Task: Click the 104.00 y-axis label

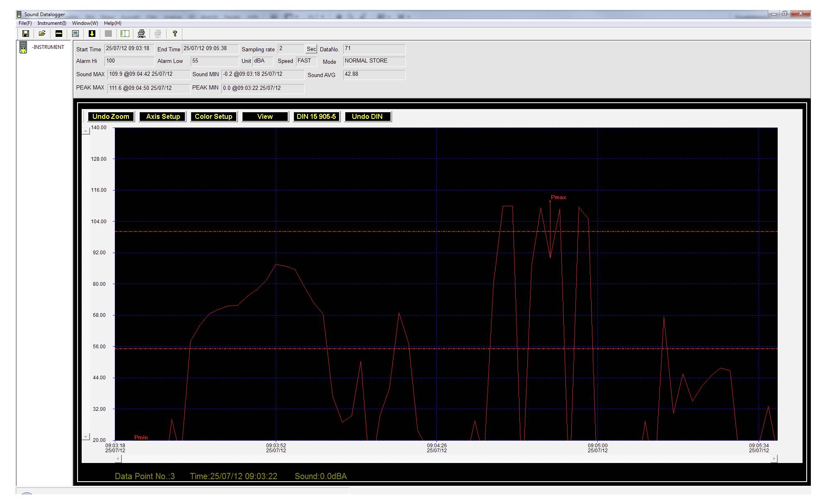Action: click(99, 222)
